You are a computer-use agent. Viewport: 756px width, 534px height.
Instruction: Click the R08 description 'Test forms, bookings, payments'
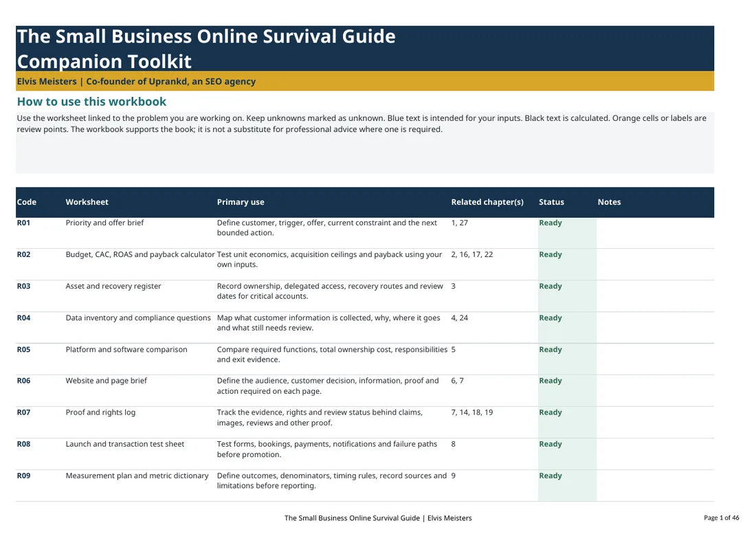pyautogui.click(x=327, y=449)
